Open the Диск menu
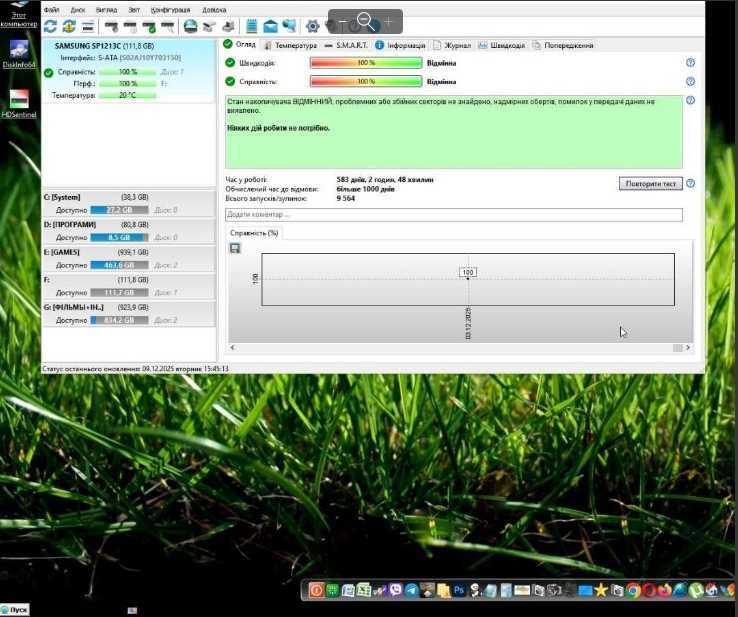The image size is (738, 617). [x=78, y=10]
